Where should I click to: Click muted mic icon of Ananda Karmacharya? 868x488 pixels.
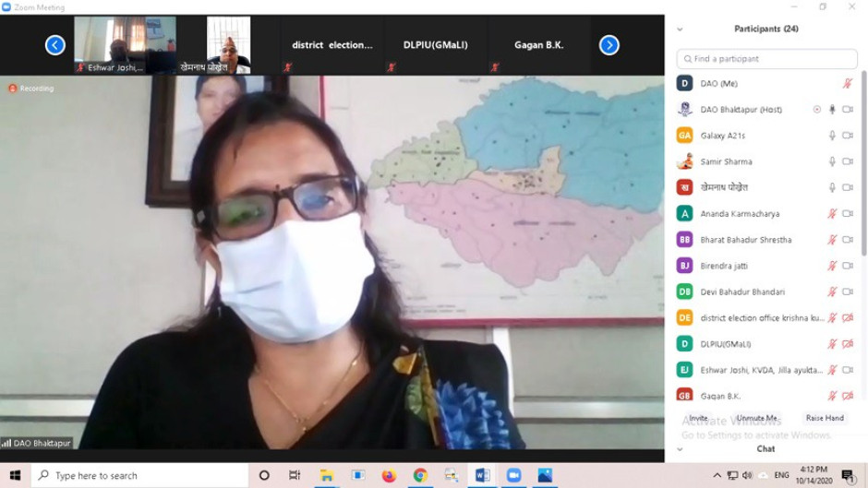(832, 214)
